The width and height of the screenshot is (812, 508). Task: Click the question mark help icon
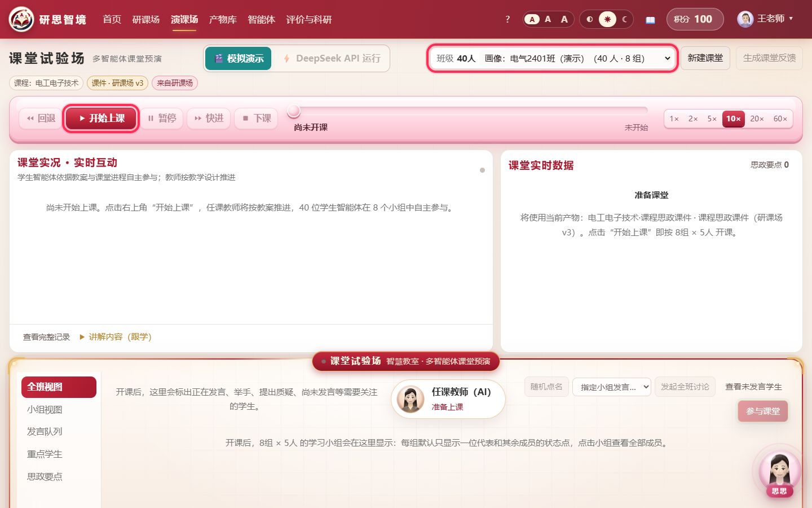(507, 19)
